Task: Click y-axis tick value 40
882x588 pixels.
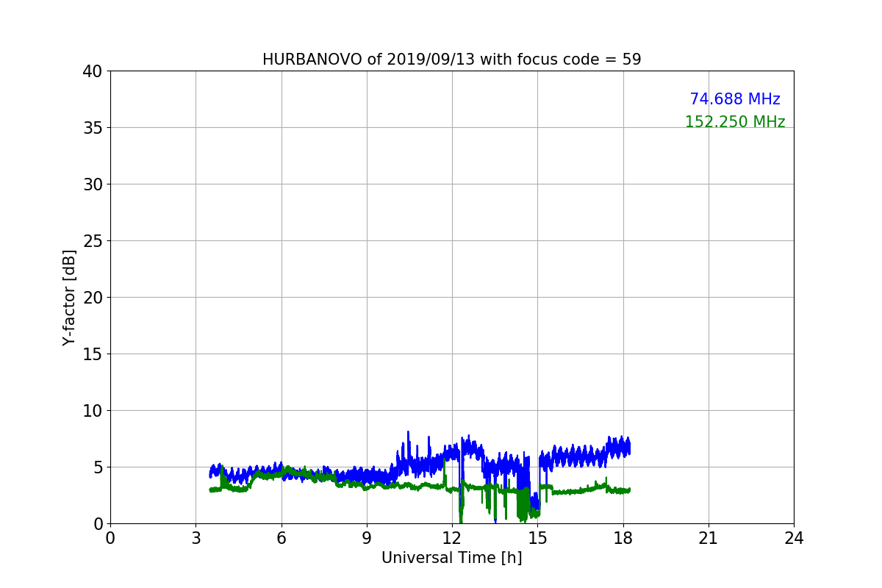Action: 93,71
